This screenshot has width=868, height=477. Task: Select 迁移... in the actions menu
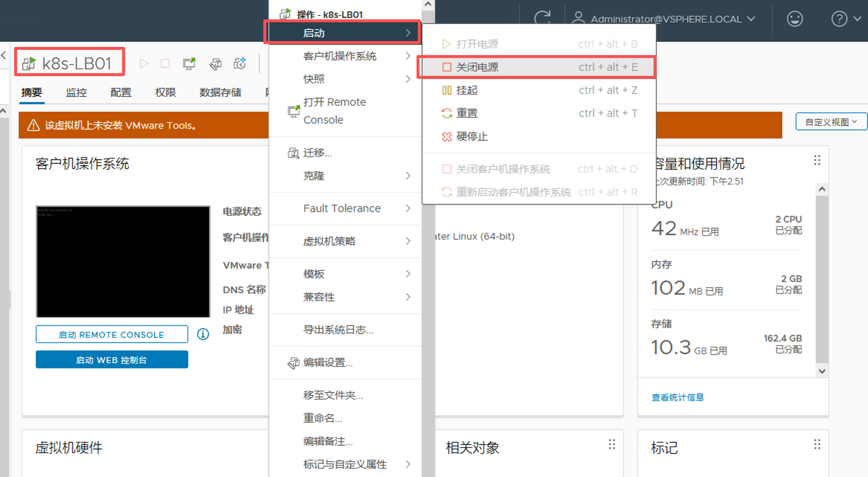345,153
